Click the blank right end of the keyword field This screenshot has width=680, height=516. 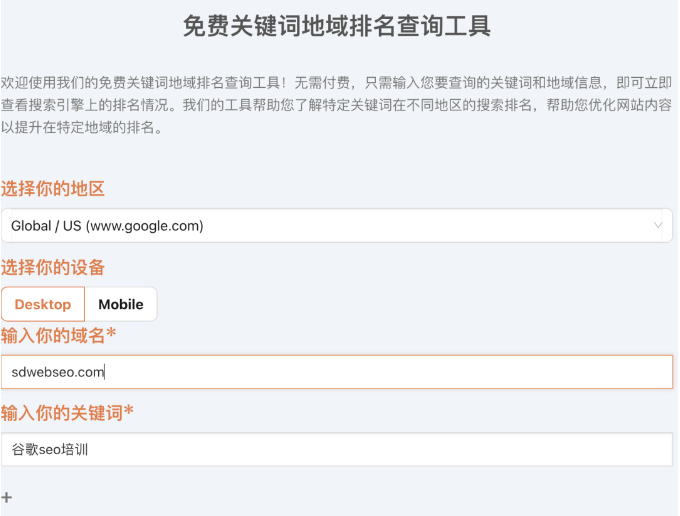coord(600,449)
